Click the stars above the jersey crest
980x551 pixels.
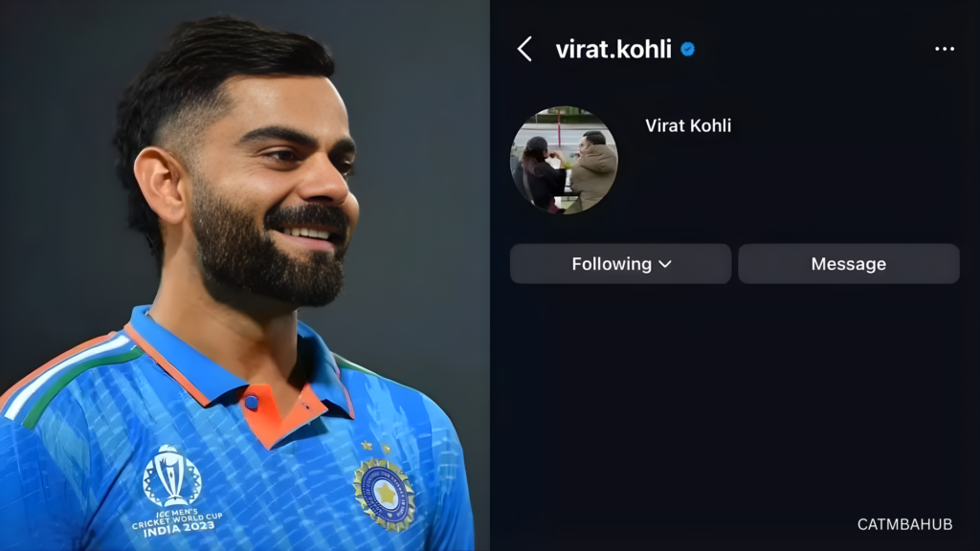click(x=376, y=447)
